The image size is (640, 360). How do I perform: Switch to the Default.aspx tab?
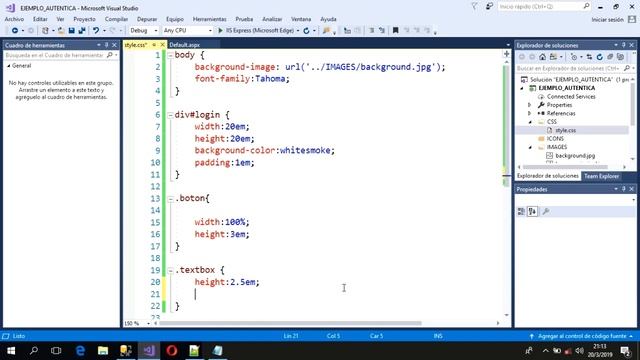coord(184,45)
